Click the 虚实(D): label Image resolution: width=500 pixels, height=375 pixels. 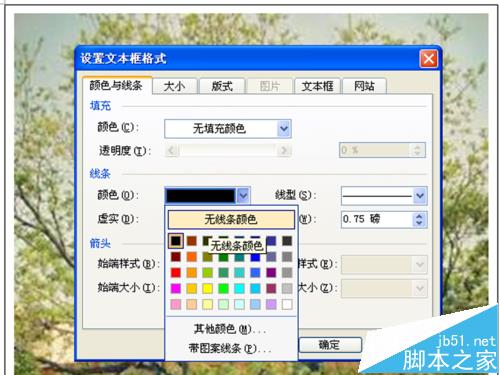(x=118, y=219)
